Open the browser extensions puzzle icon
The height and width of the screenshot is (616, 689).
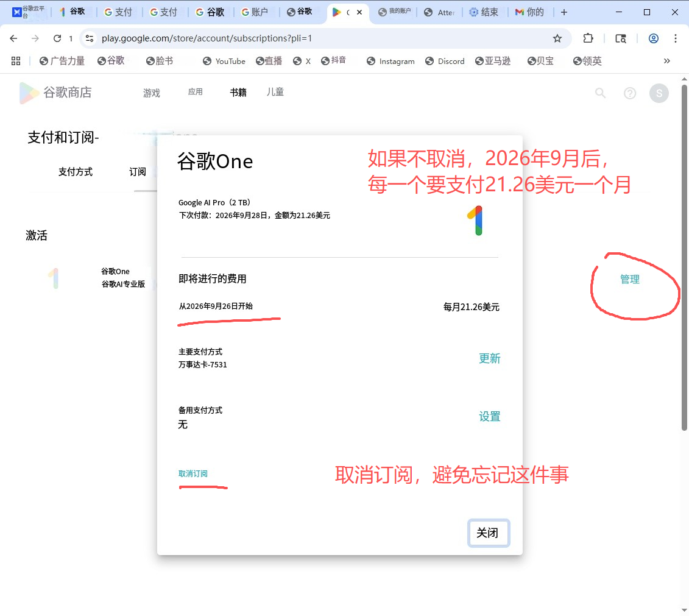588,38
